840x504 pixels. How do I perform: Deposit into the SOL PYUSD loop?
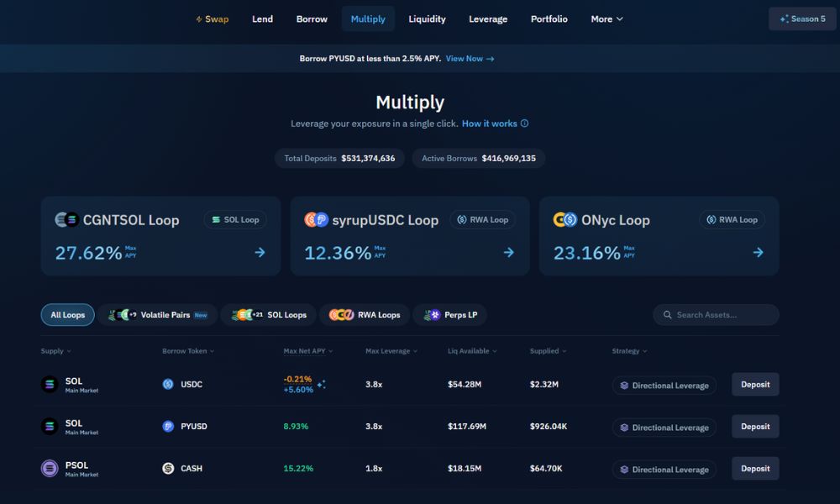754,427
